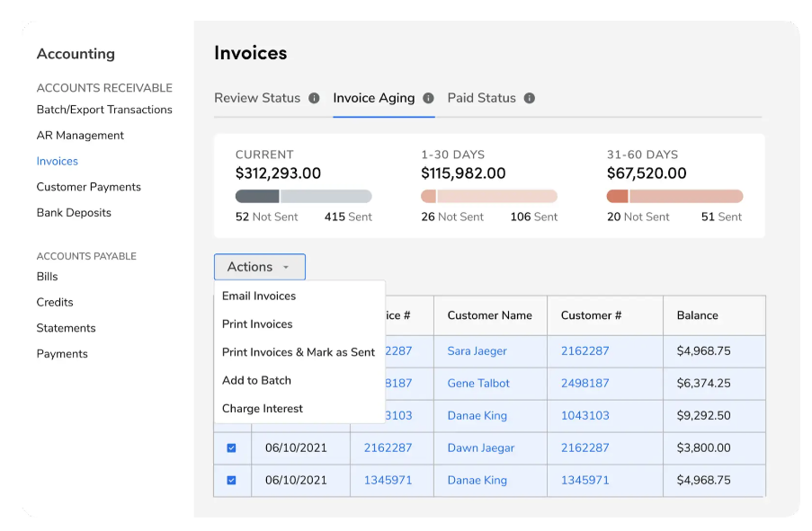This screenshot has width=812, height=531.
Task: Pick Charge Interest menu option
Action: tap(263, 408)
